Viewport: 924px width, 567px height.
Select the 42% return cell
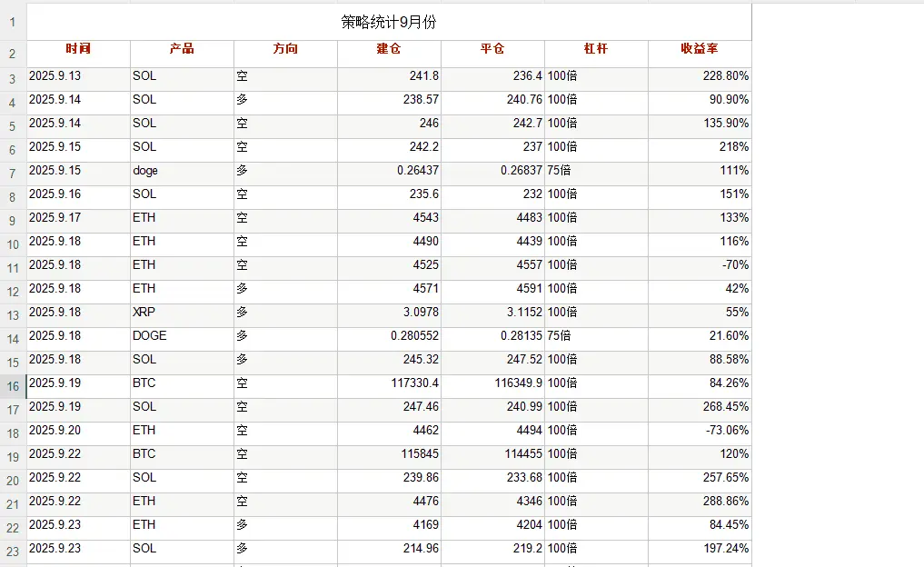click(x=700, y=292)
